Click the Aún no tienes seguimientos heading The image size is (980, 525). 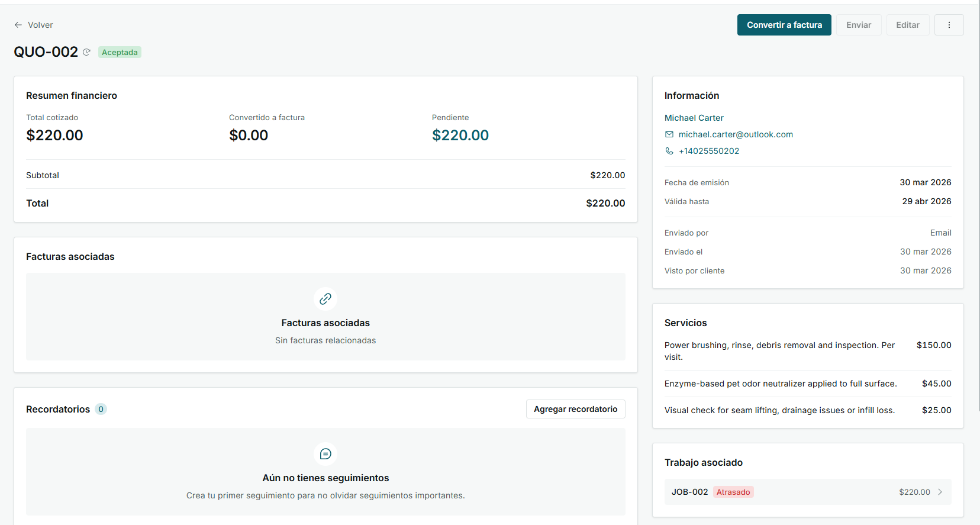coord(325,478)
